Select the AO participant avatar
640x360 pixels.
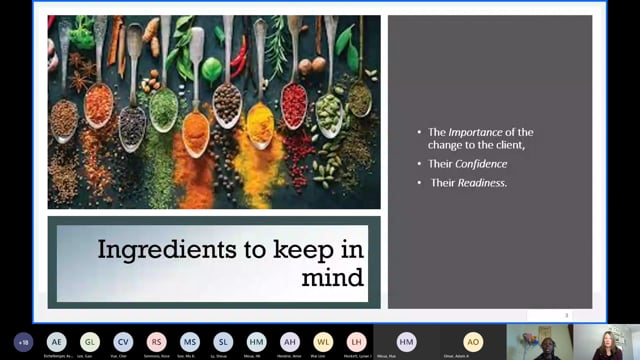click(473, 342)
